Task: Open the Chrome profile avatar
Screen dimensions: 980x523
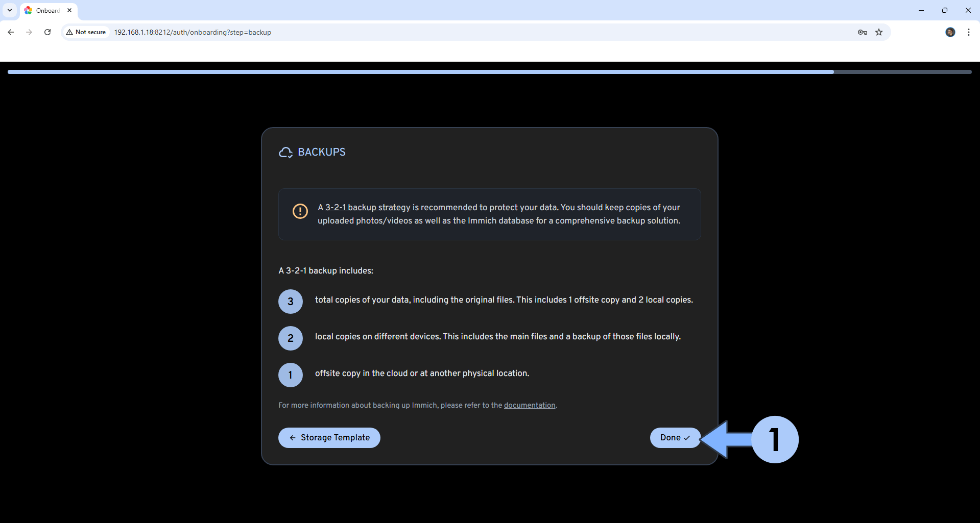Action: tap(950, 32)
